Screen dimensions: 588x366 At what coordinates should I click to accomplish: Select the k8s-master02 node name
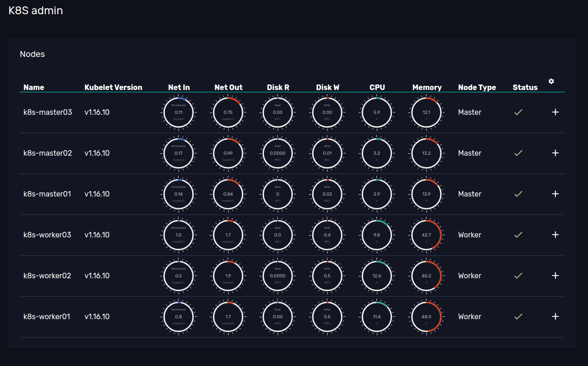[48, 153]
